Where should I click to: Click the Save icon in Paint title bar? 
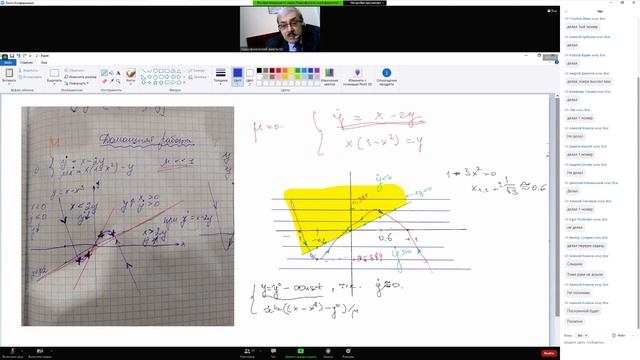point(12,56)
